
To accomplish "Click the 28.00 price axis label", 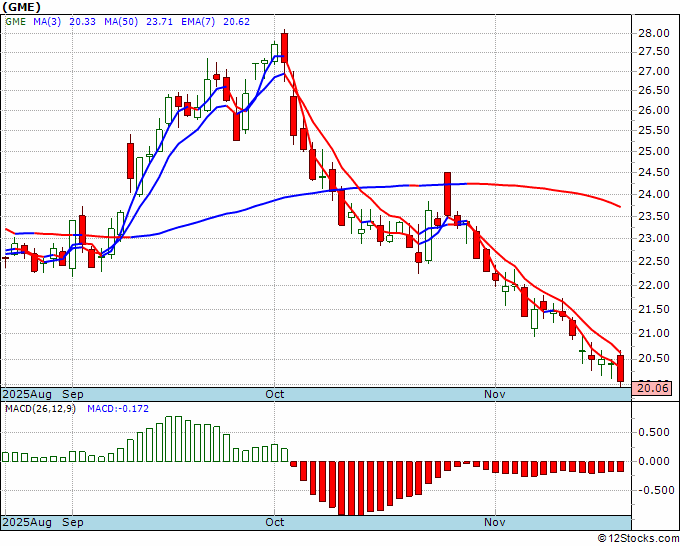I will coord(654,33).
